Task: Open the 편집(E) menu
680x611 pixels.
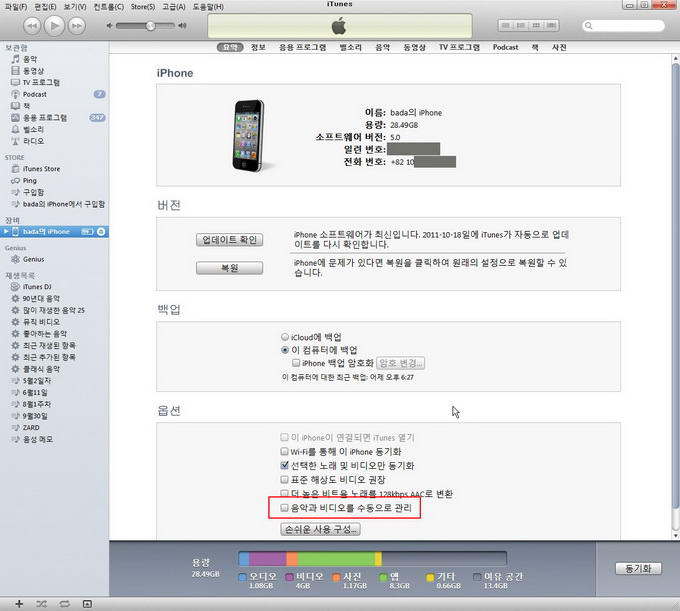Action: tap(46, 7)
